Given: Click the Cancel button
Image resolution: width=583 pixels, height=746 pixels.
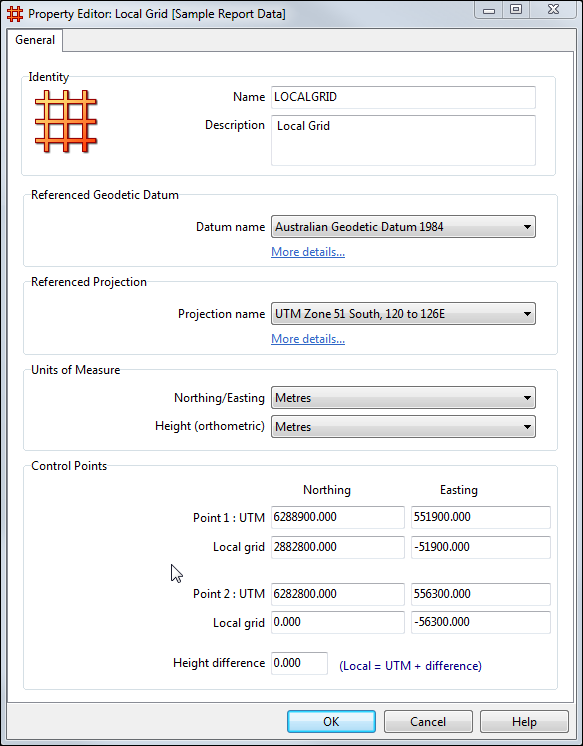Looking at the screenshot, I should point(428,722).
